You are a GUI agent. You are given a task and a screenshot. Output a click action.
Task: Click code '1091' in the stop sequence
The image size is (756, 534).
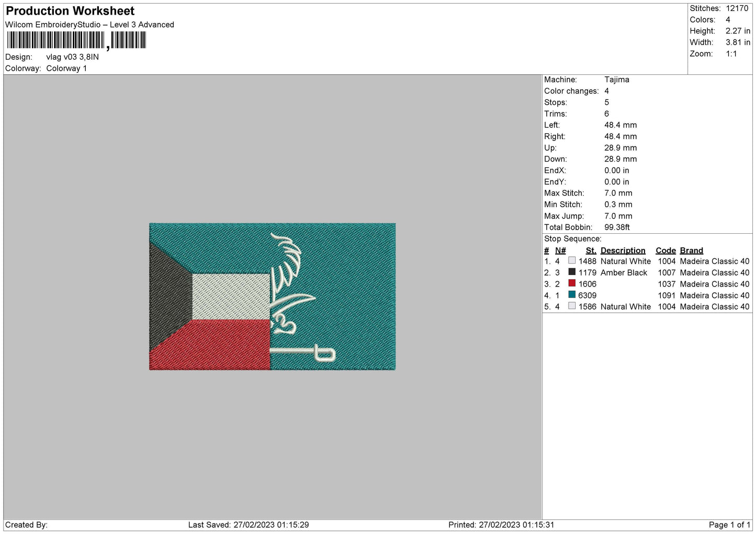667,296
